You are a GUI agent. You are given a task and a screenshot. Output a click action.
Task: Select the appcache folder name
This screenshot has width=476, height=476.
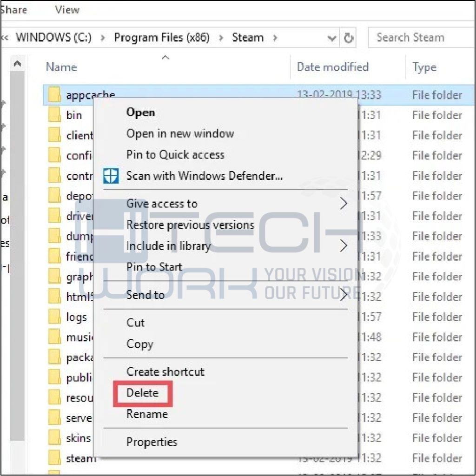tap(91, 95)
